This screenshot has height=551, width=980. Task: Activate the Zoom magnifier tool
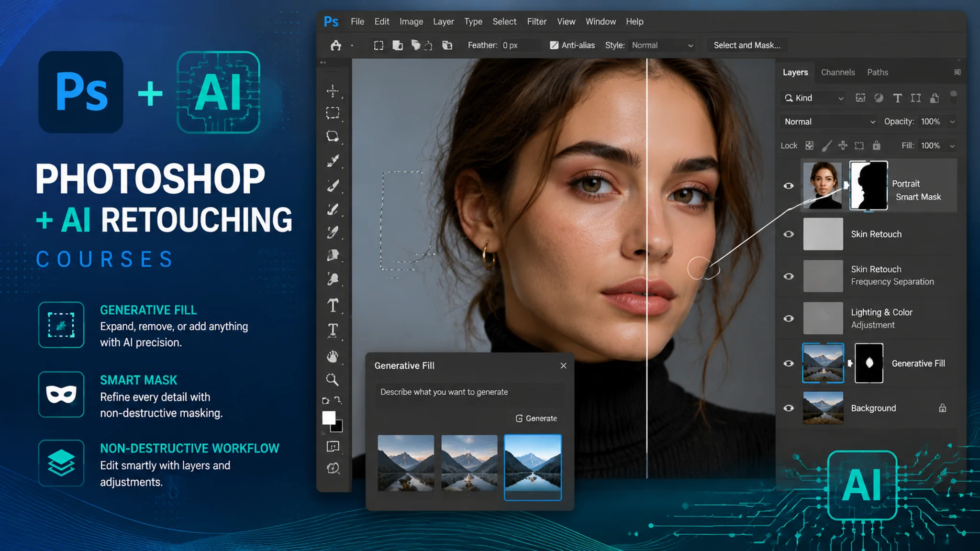(333, 380)
